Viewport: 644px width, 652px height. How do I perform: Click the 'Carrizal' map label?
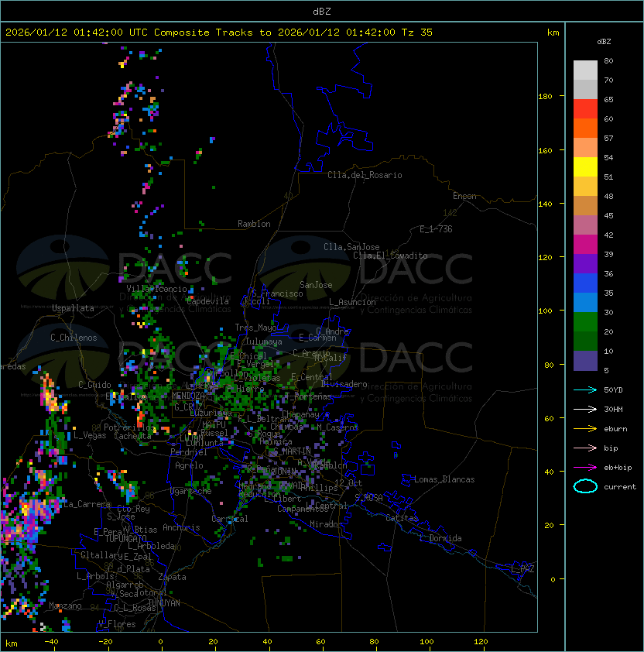coord(230,519)
